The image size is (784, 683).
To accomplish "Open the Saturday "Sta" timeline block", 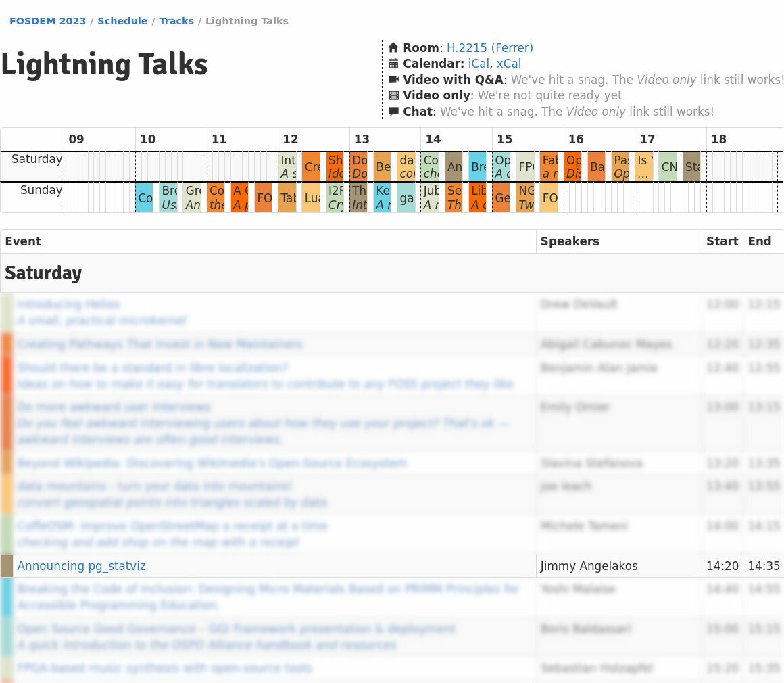I will tap(691, 167).
